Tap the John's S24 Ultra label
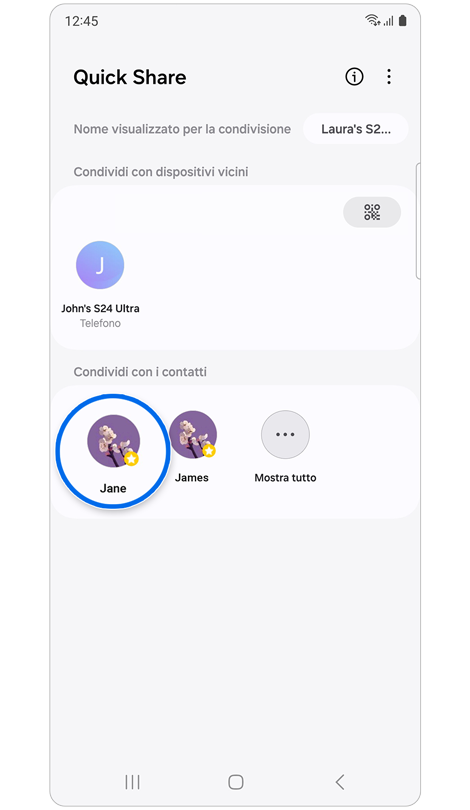The image size is (470, 810). (x=100, y=308)
